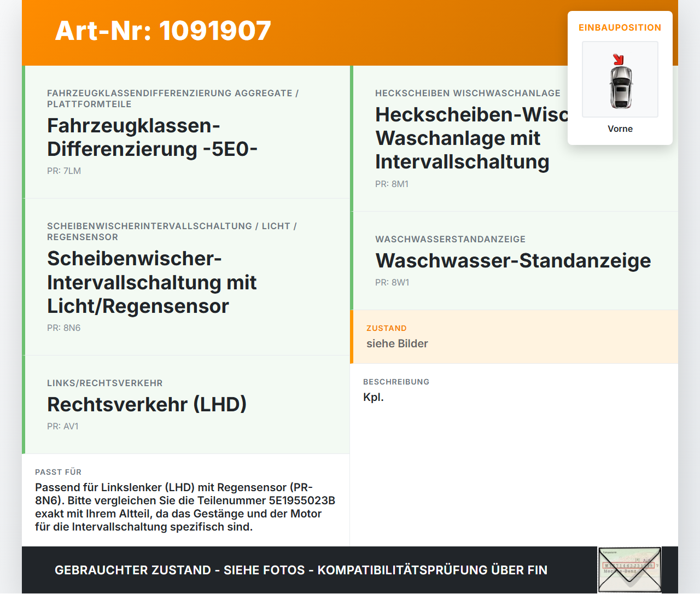Click the 'WASCHWASSERSTANDANZEIGE' label
This screenshot has width=700, height=594.
[451, 239]
